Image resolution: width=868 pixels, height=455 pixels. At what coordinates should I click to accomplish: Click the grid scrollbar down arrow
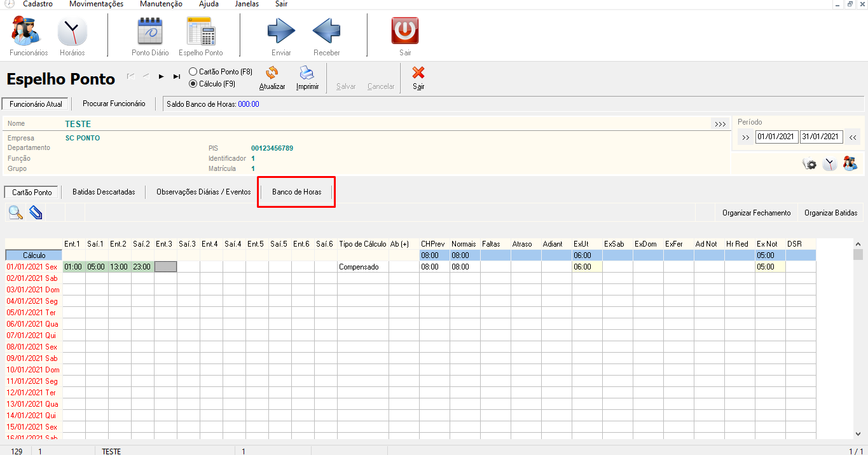[858, 434]
